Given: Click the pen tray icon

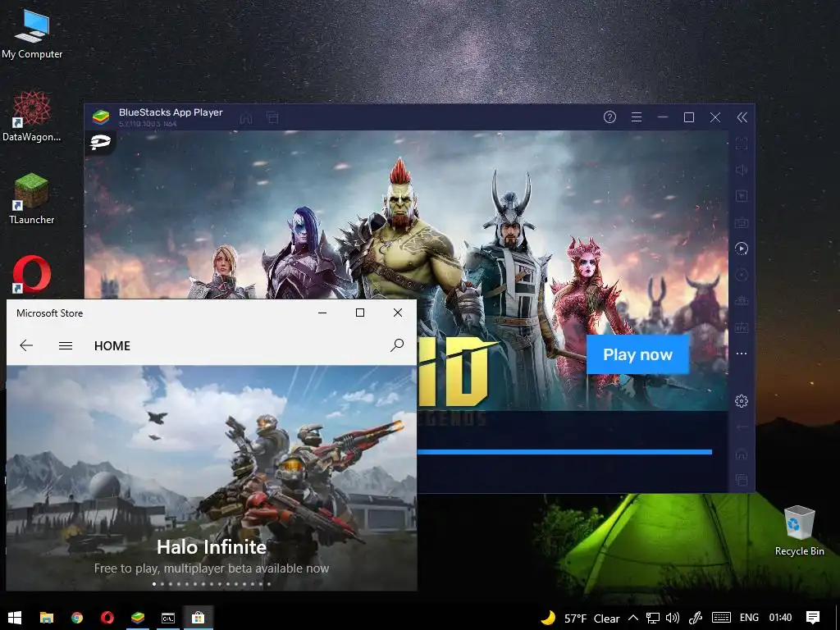Looking at the screenshot, I should tap(696, 619).
